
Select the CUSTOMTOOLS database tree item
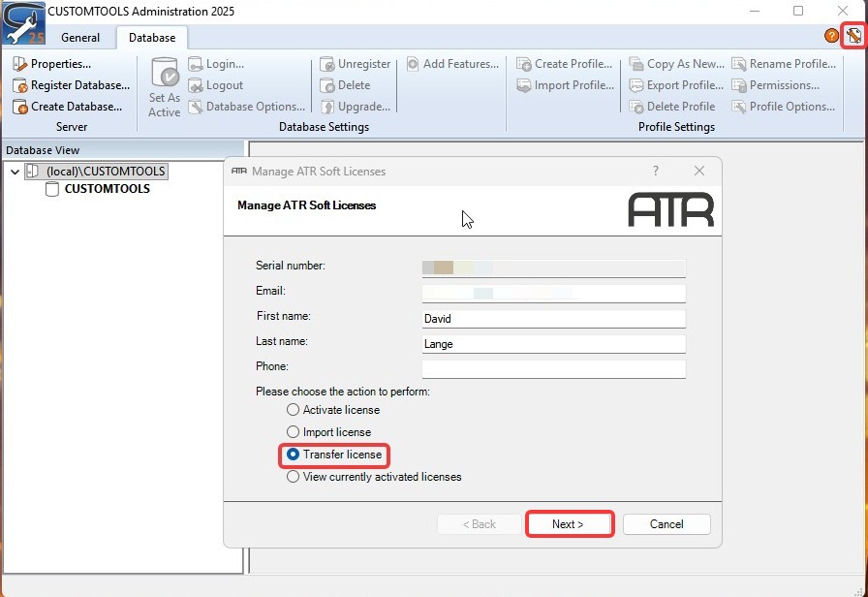108,189
